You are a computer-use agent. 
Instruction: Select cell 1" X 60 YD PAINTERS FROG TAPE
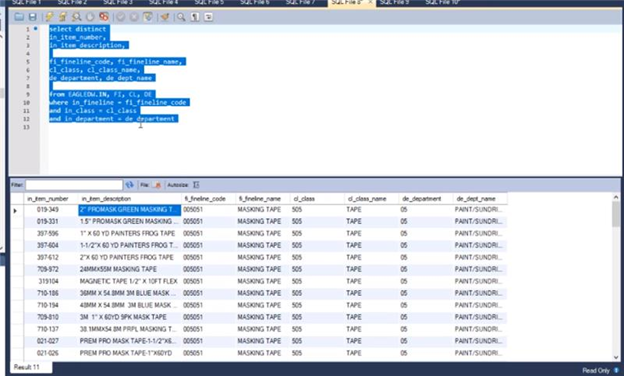[x=127, y=233]
